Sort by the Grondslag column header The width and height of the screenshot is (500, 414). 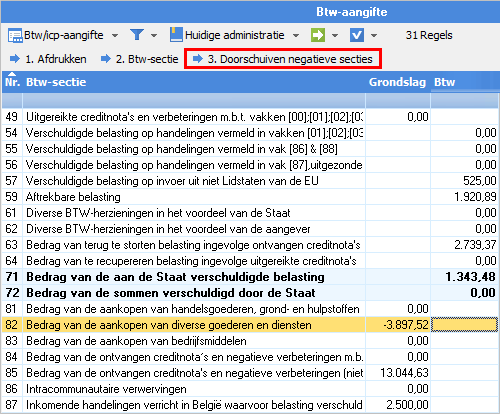[397, 82]
